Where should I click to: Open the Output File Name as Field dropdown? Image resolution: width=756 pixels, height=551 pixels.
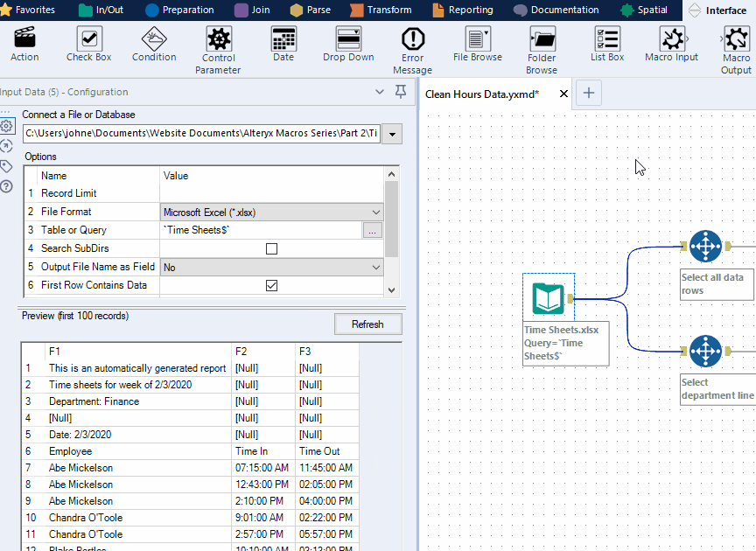tap(374, 267)
